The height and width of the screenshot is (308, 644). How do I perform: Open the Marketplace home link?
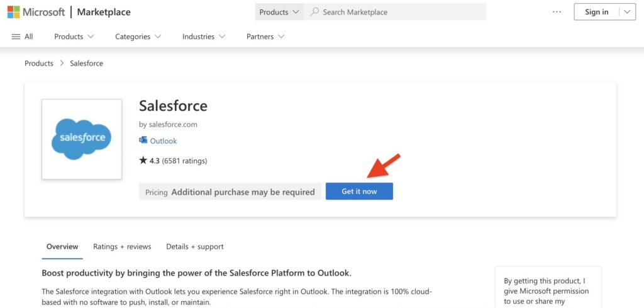(104, 12)
